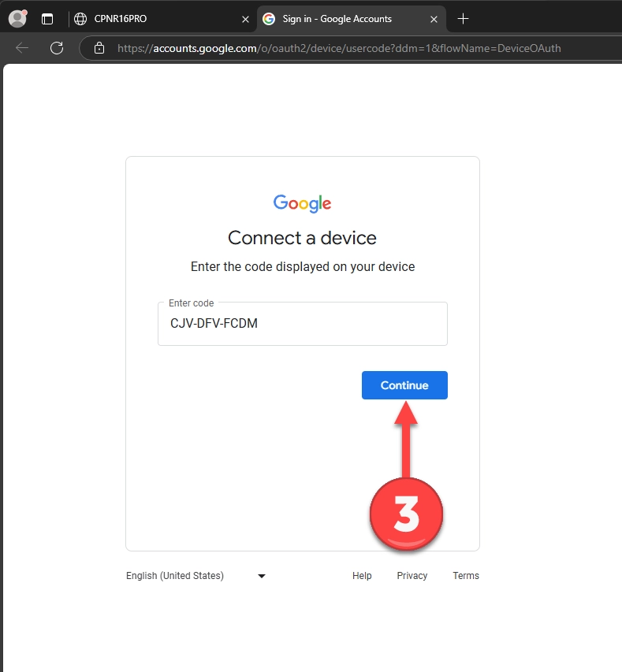
Task: Click the globe favicon on CPNR16PRO tab
Action: coord(80,19)
